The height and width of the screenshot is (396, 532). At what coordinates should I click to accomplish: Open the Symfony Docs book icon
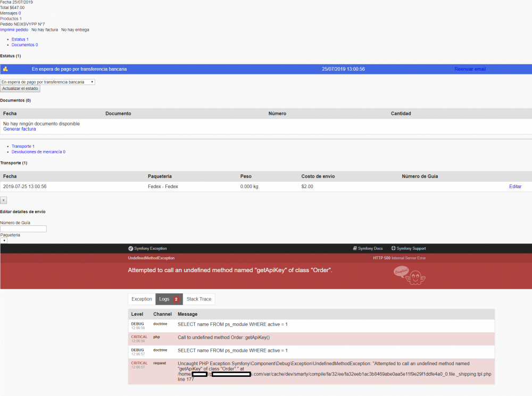(x=354, y=248)
